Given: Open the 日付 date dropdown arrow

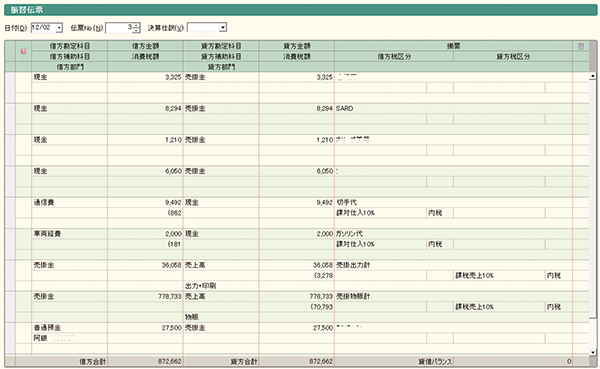Looking at the screenshot, I should [59, 28].
